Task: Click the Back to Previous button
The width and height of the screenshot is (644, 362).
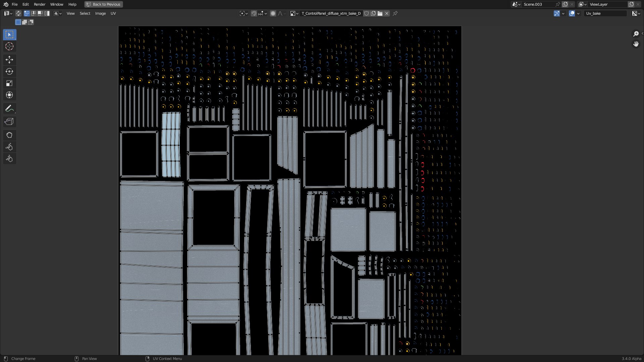Action: (x=103, y=4)
